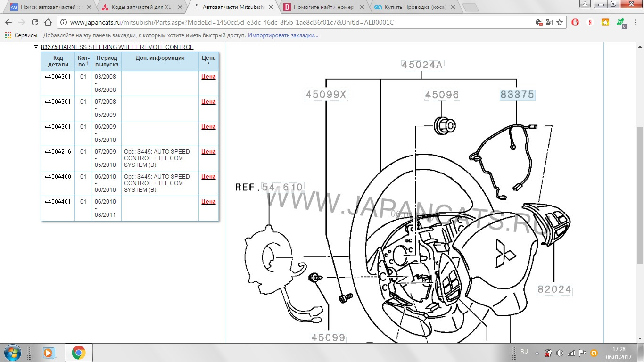Image resolution: width=644 pixels, height=362 pixels.
Task: Launch media player from the taskbar
Action: [48, 353]
